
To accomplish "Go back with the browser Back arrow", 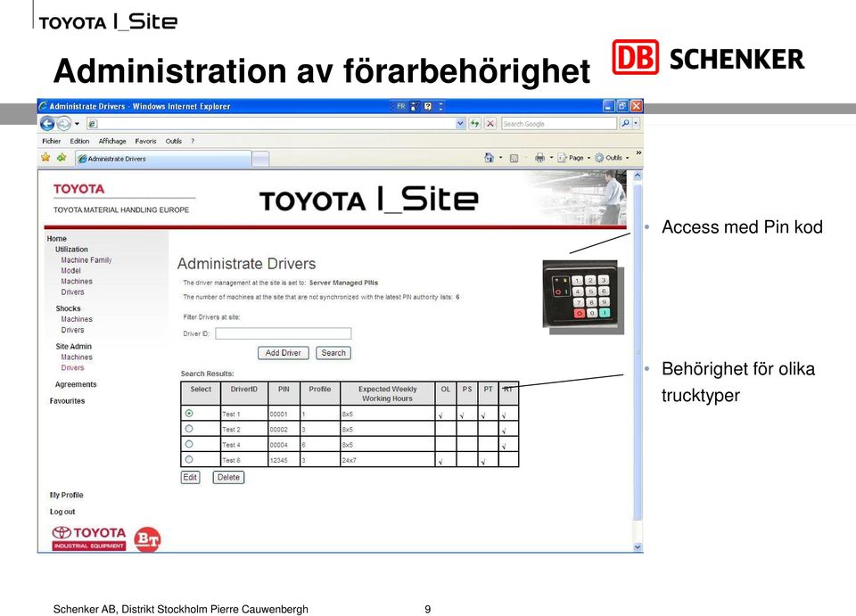I will (x=47, y=124).
